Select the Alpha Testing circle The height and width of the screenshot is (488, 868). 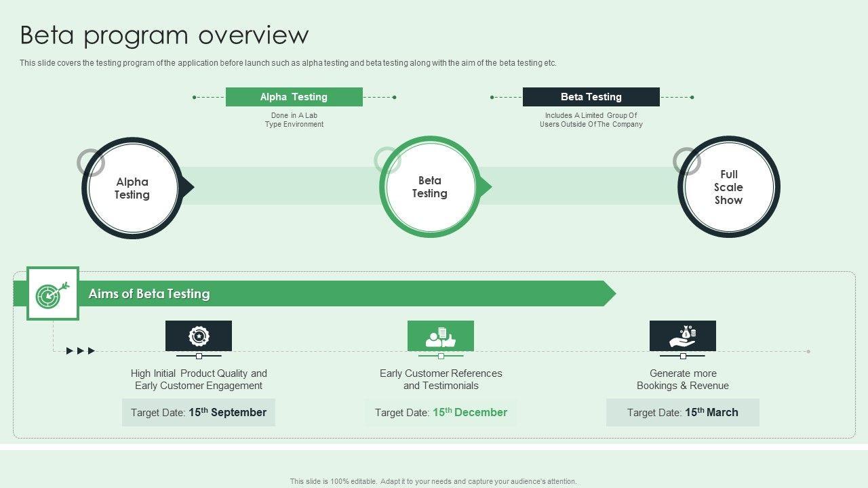132,188
